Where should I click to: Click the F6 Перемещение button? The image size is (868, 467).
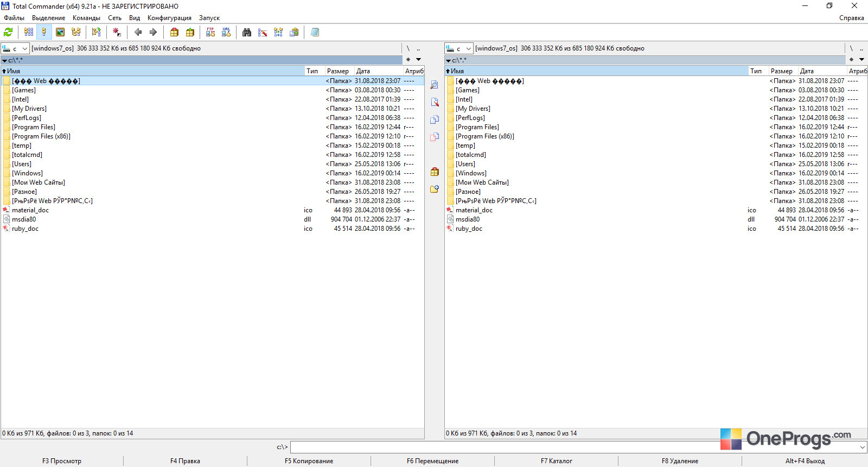click(432, 461)
